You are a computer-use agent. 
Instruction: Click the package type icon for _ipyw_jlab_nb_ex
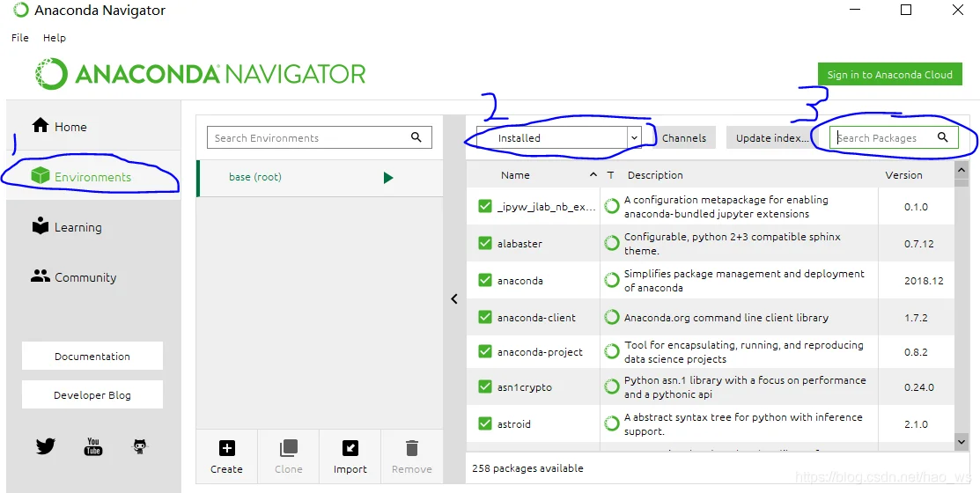tap(612, 206)
